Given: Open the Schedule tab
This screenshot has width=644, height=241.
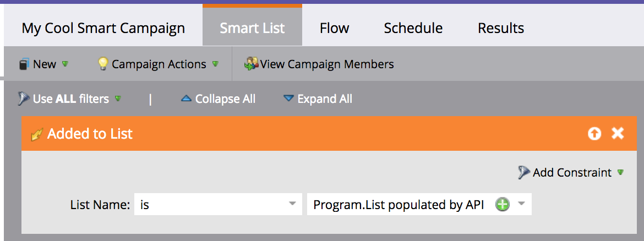Looking at the screenshot, I should 413,28.
